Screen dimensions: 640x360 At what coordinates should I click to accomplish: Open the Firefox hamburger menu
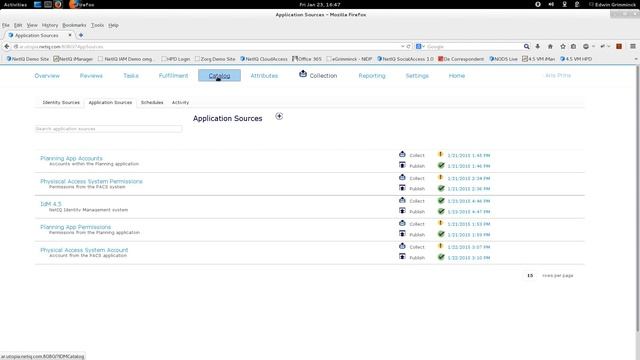coord(633,47)
